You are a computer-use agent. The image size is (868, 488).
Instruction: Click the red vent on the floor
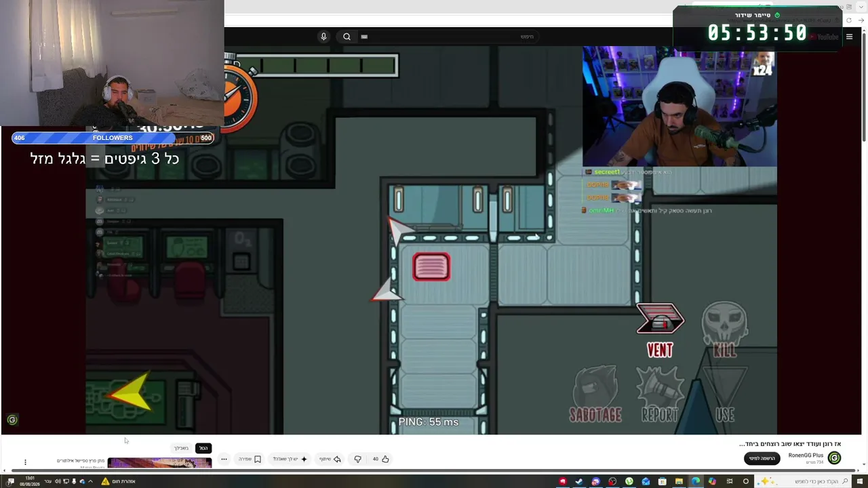[x=431, y=267]
